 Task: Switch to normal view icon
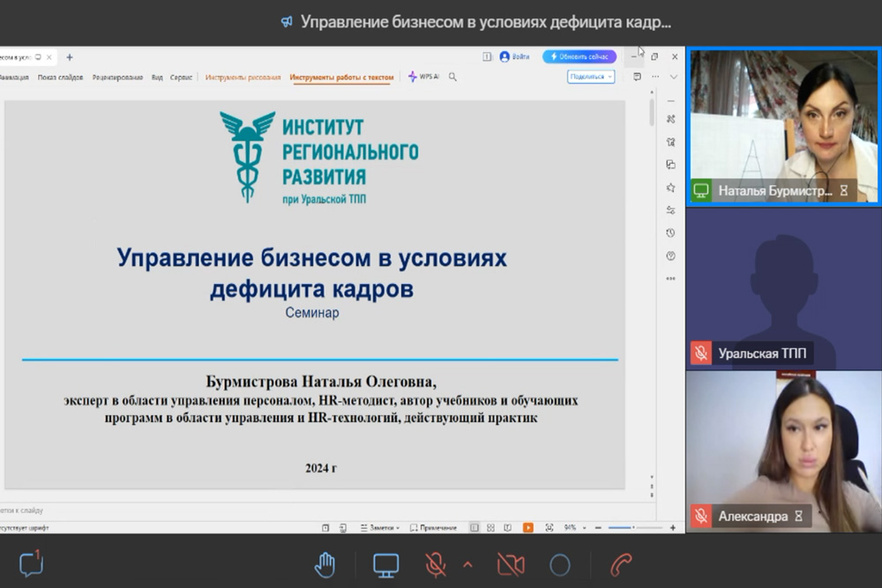[x=475, y=528]
